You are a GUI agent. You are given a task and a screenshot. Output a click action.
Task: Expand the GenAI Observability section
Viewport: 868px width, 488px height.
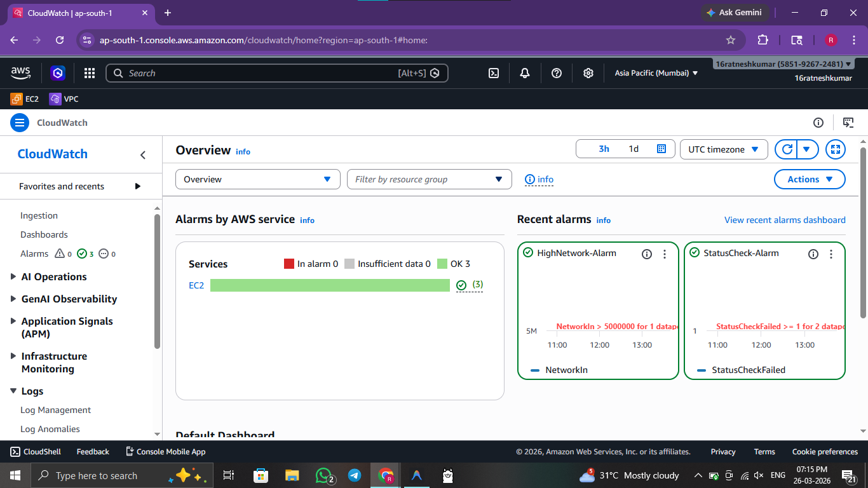click(64, 299)
